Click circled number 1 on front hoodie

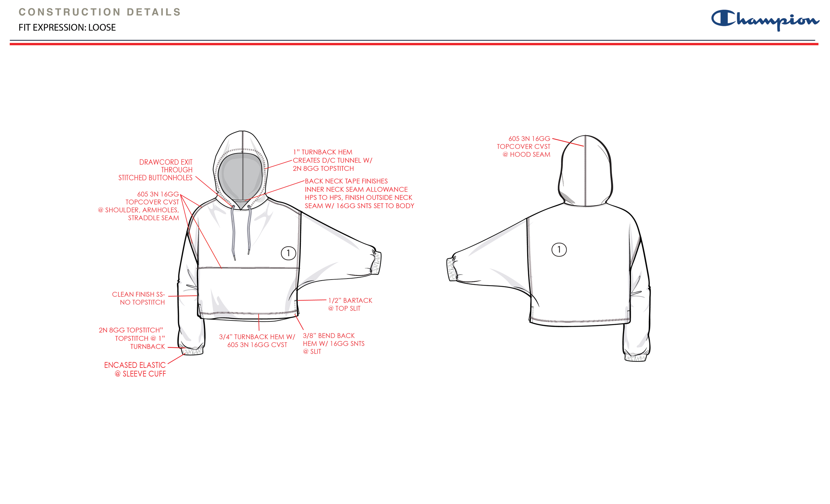click(289, 253)
